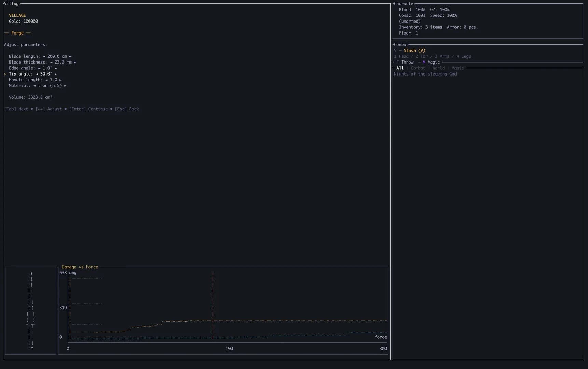The height and width of the screenshot is (369, 588).
Task: Click the 319 damage axis label
Action: (x=63, y=308)
